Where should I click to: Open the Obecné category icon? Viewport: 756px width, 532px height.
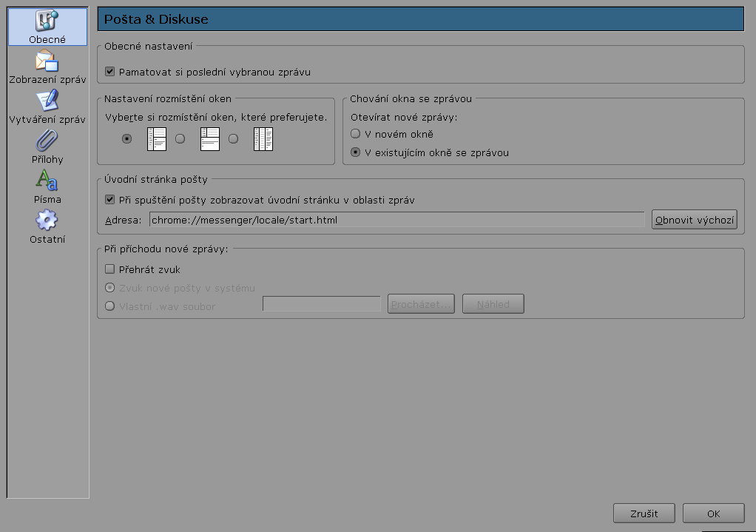click(x=47, y=20)
